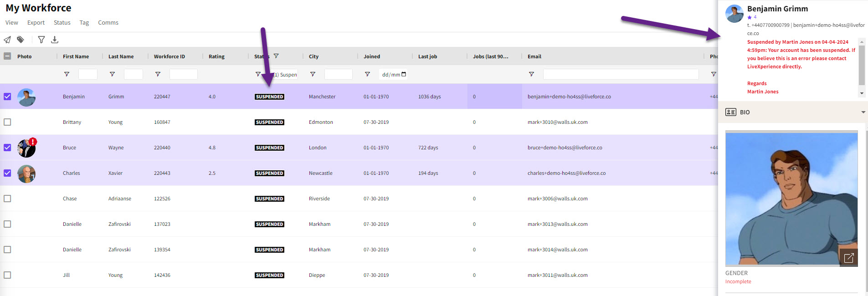This screenshot has width=868, height=296.
Task: Click the calendar icon in Joined filter
Action: [x=404, y=74]
